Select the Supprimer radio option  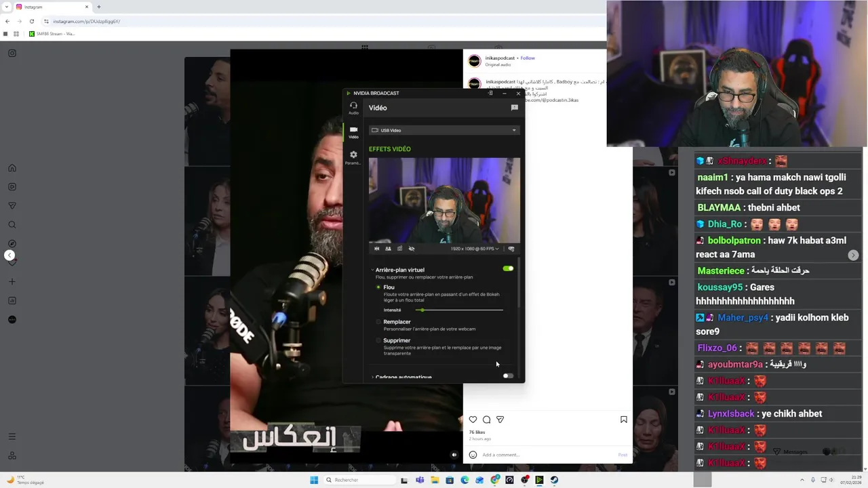click(x=378, y=340)
